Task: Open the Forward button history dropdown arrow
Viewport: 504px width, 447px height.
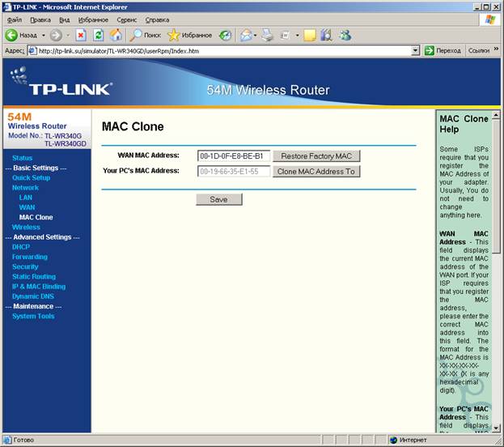Action: point(68,35)
